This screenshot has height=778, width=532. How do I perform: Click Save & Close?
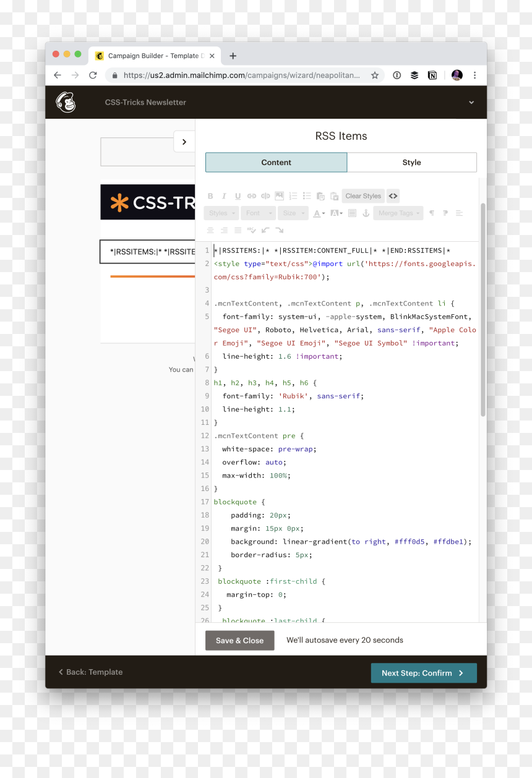240,641
